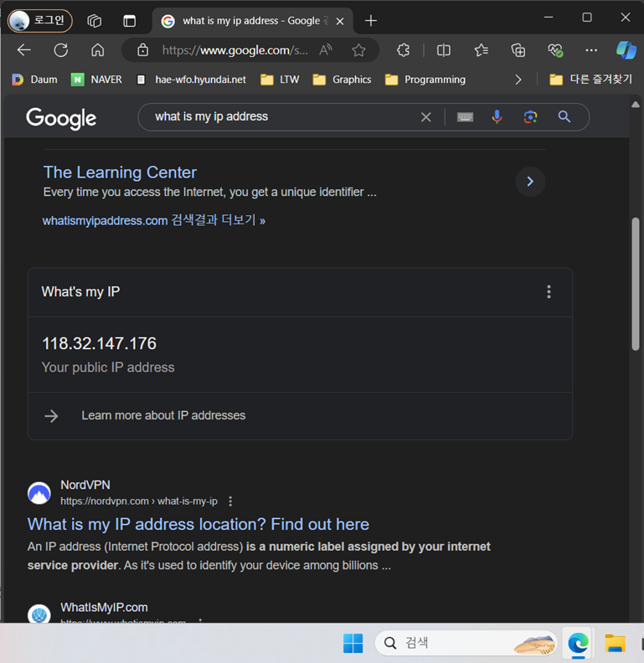644x663 pixels.
Task: Add this page to favorites with the star
Action: 358,50
